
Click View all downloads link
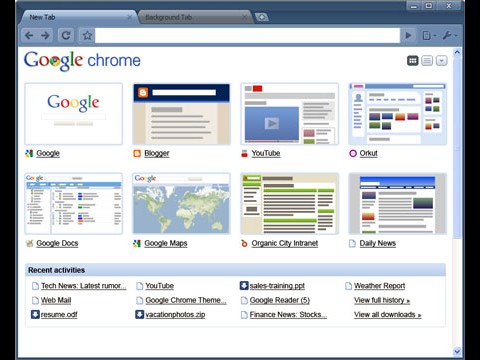click(388, 314)
